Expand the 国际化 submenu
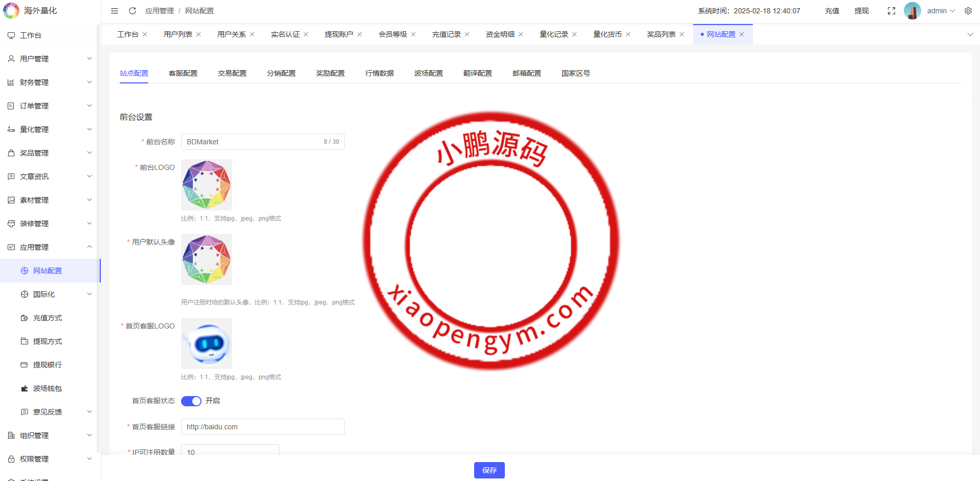The height and width of the screenshot is (481, 980). tap(56, 294)
